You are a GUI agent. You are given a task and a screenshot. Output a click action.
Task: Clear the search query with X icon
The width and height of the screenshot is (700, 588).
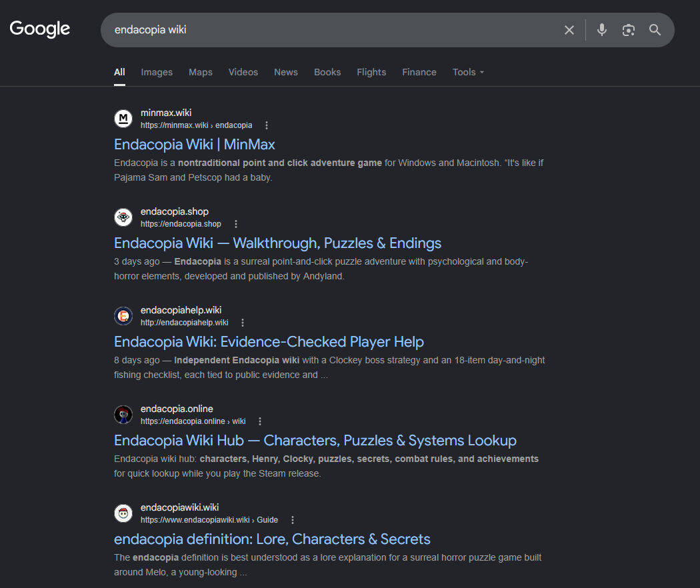pos(569,30)
